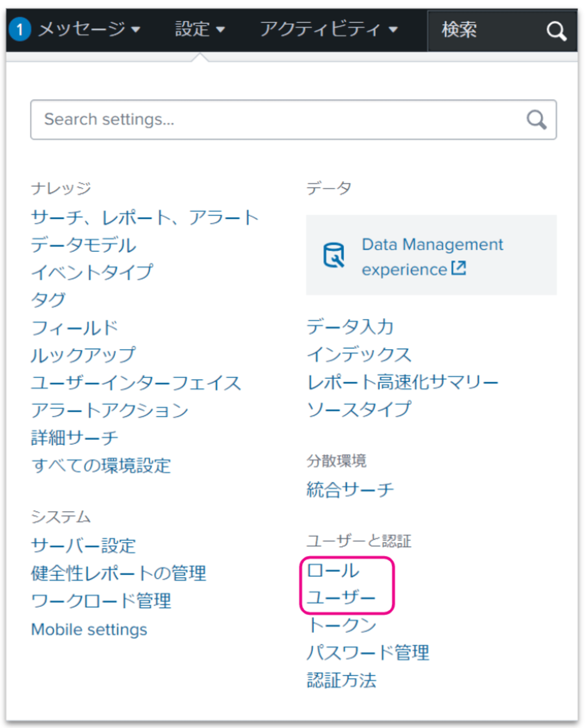Image resolution: width=585 pixels, height=728 pixels.
Task: Click the external link icon after experience
Action: pos(459,268)
